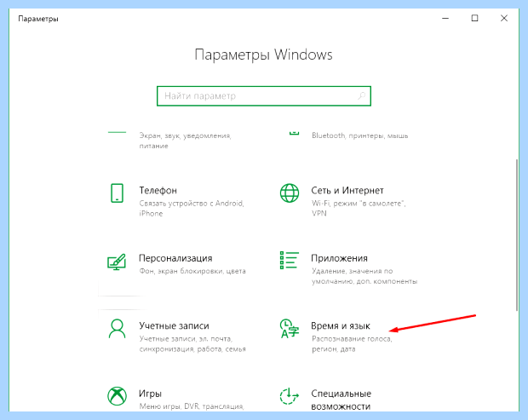Image resolution: width=528 pixels, height=420 pixels.
Task: Click the Time & Language clock icon
Action: (290, 328)
